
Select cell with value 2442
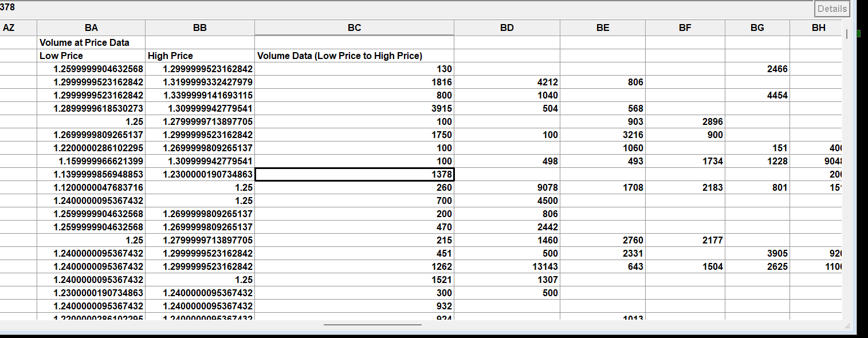[507, 227]
